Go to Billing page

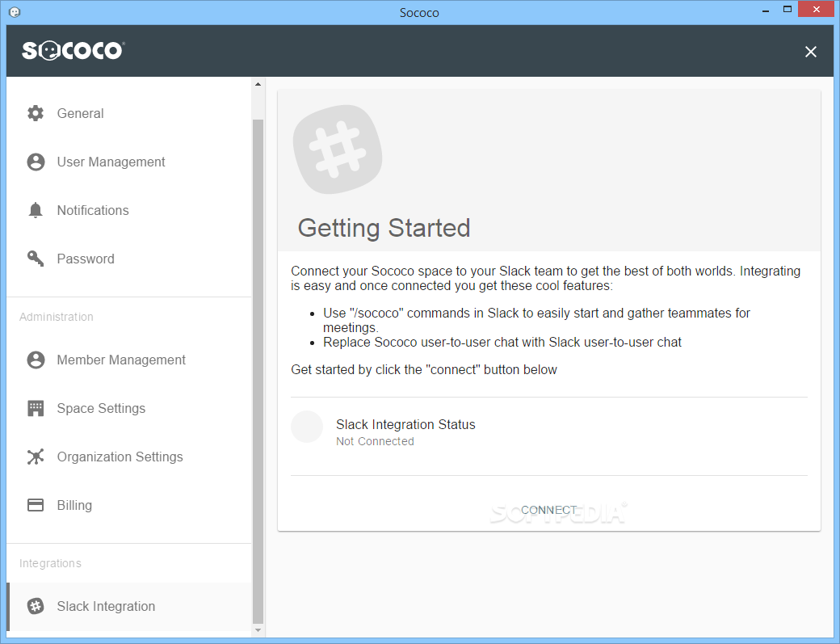point(129,505)
